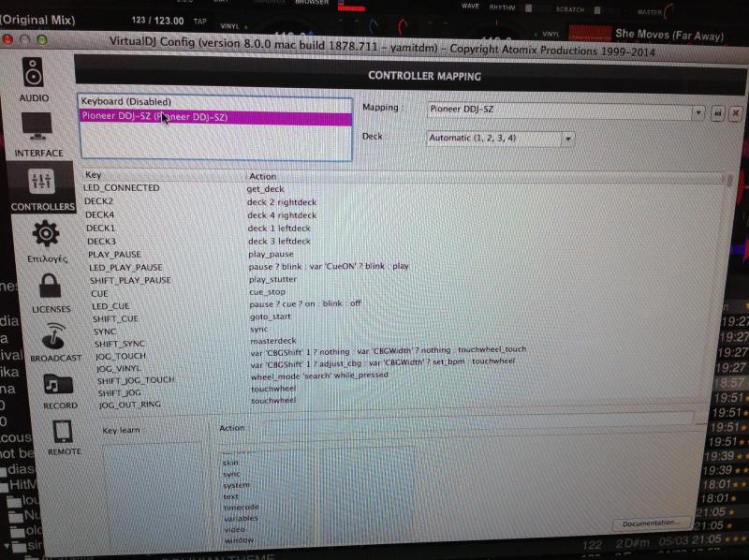749x560 pixels.
Task: Click the red delete mapping X icon
Action: 736,113
